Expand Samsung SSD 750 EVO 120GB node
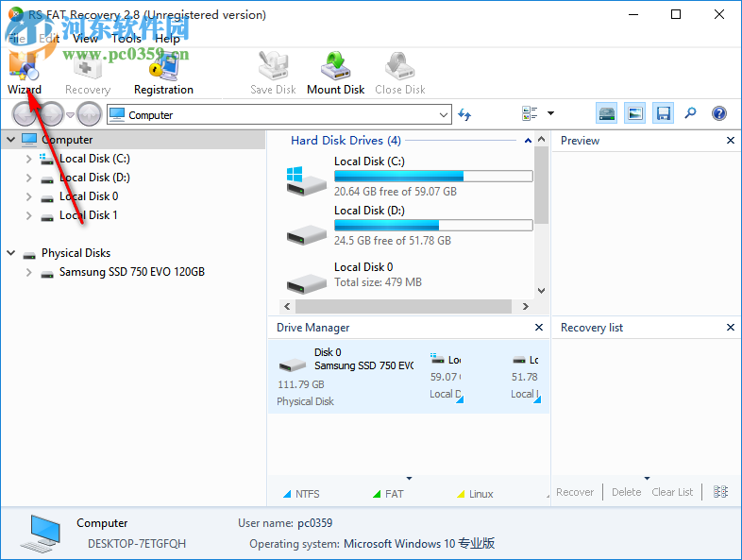The height and width of the screenshot is (560, 742). pyautogui.click(x=29, y=272)
